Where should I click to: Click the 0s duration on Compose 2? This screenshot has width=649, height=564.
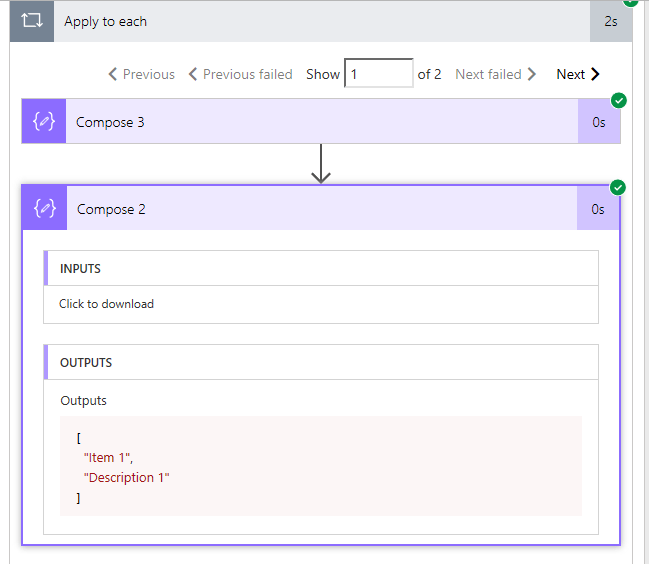(598, 209)
